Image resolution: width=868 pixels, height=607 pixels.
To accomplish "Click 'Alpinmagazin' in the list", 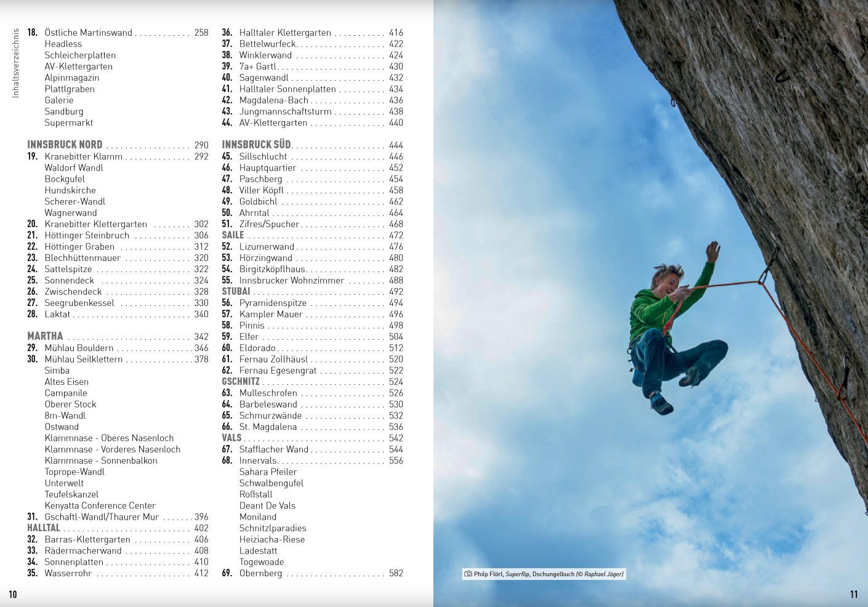I will point(72,78).
